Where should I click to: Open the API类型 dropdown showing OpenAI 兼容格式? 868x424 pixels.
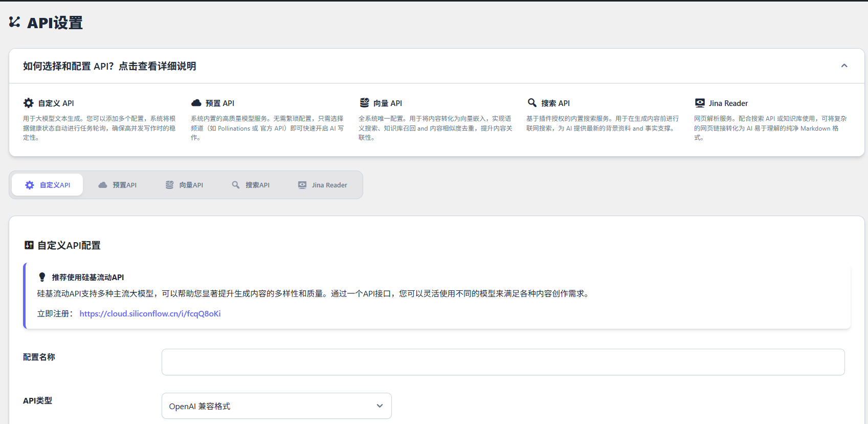(276, 406)
